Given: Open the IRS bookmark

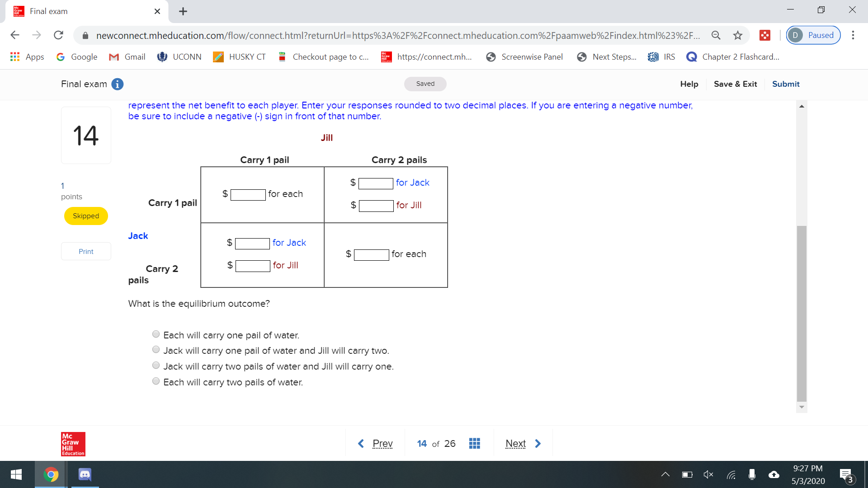Looking at the screenshot, I should coord(661,56).
